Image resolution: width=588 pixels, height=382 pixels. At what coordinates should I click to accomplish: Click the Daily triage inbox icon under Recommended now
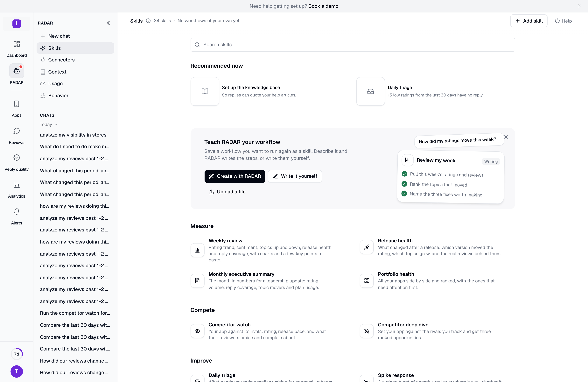pos(371,91)
